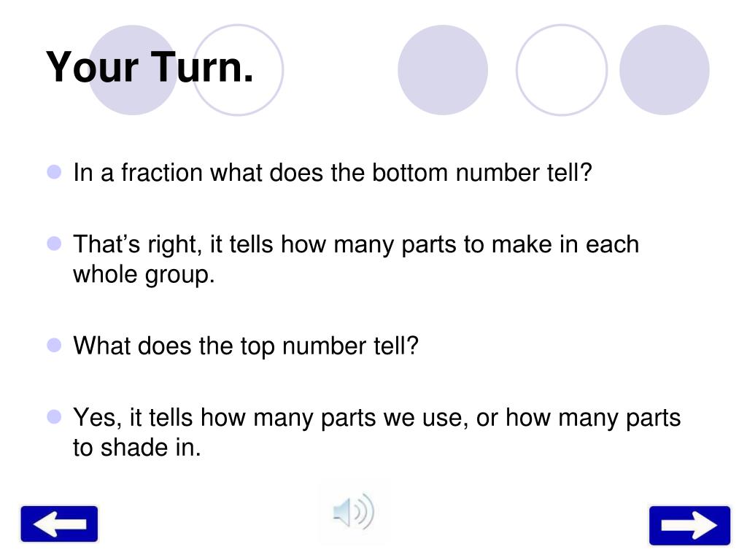The image size is (747, 560).
Task: Click the bullet before 'That's right'
Action: click(54, 244)
